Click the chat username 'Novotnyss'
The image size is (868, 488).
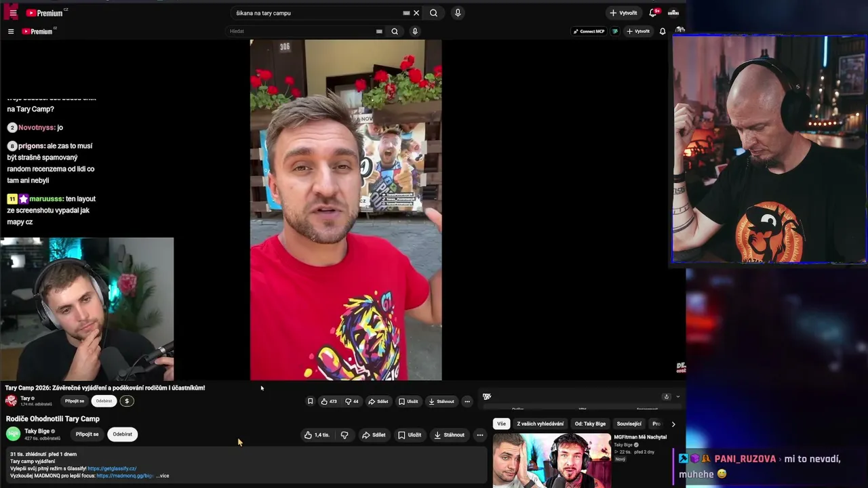click(37, 127)
